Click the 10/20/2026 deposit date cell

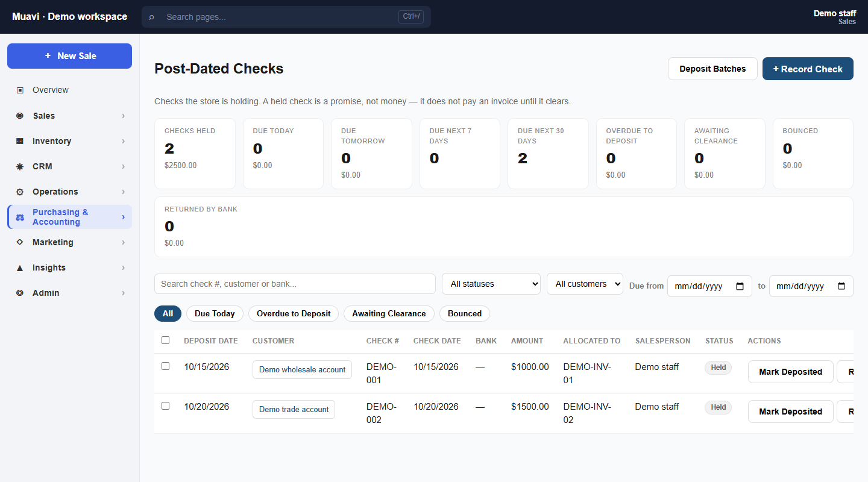pyautogui.click(x=207, y=406)
